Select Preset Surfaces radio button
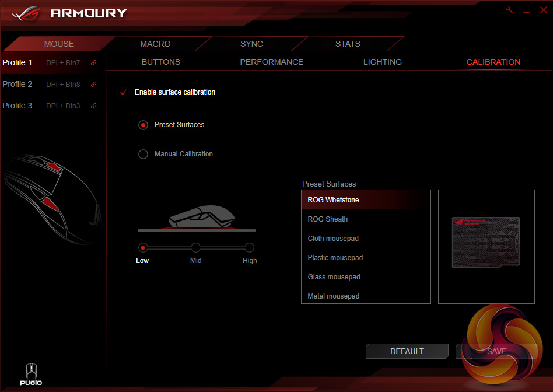 (x=143, y=125)
